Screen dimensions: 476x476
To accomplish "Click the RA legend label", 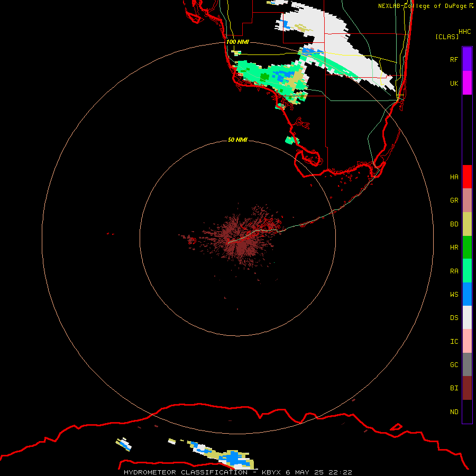I will click(454, 271).
